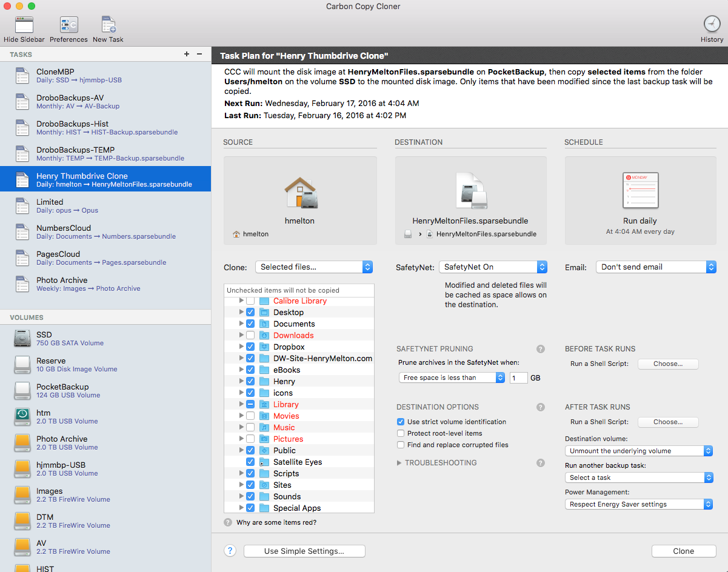This screenshot has width=728, height=572.
Task: Select the Limited task icon
Action: [x=22, y=205]
